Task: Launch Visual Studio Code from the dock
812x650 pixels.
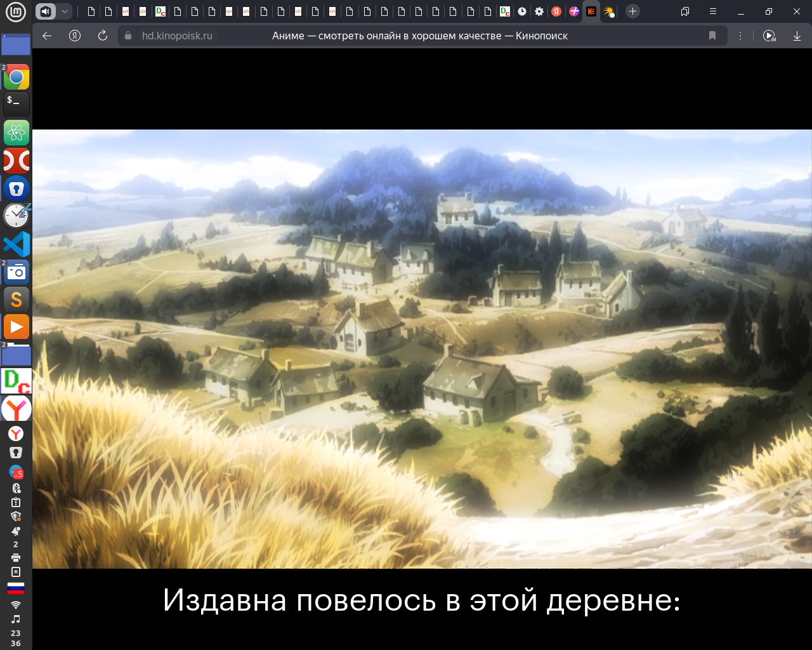Action: [16, 244]
